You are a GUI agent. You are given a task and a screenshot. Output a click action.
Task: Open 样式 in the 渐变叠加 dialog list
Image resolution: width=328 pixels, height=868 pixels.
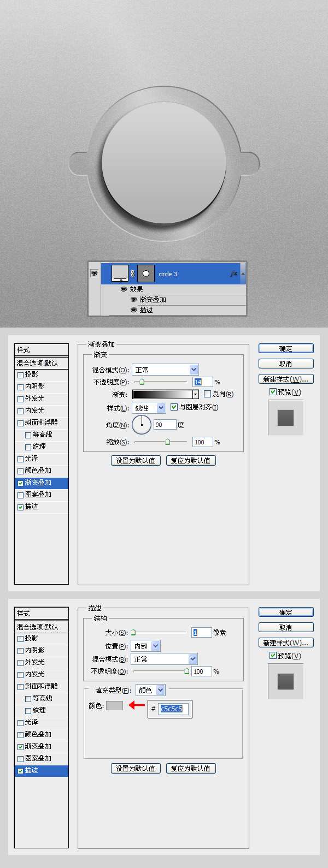click(x=42, y=350)
